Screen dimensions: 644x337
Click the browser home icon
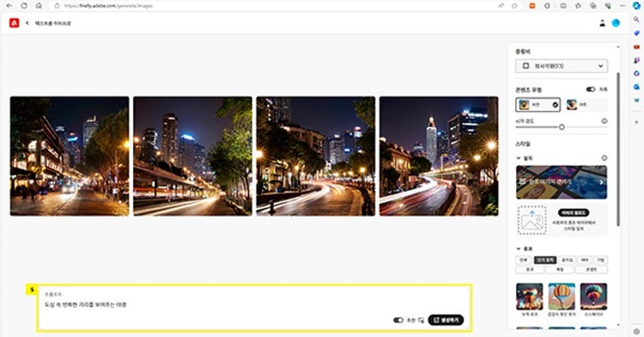click(x=39, y=6)
